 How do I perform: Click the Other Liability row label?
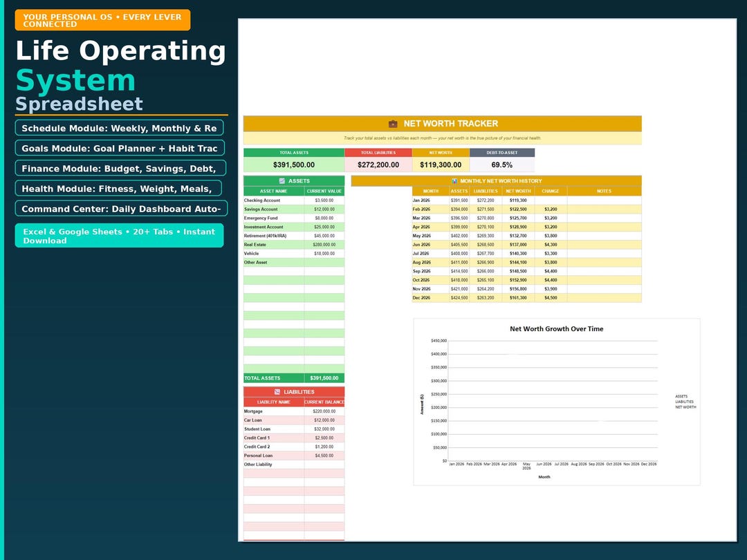258,465
